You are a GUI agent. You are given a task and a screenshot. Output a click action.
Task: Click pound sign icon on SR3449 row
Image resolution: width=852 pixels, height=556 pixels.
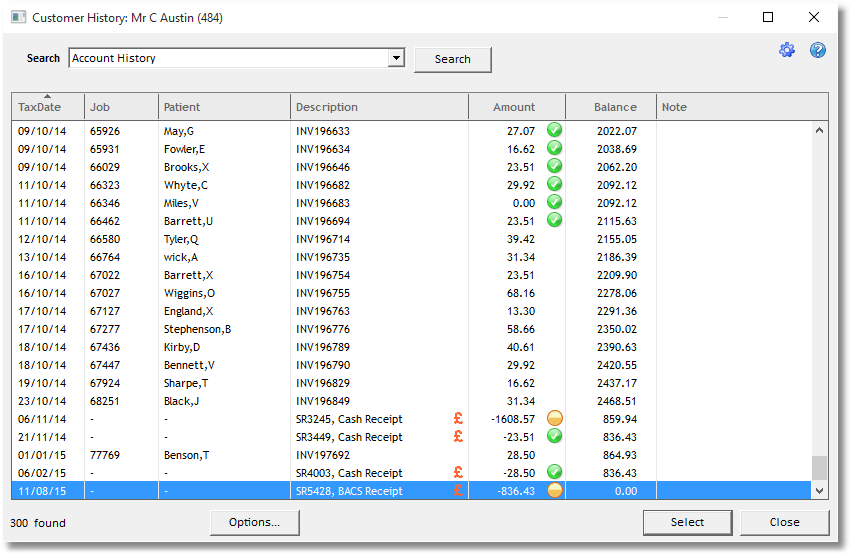coord(458,436)
